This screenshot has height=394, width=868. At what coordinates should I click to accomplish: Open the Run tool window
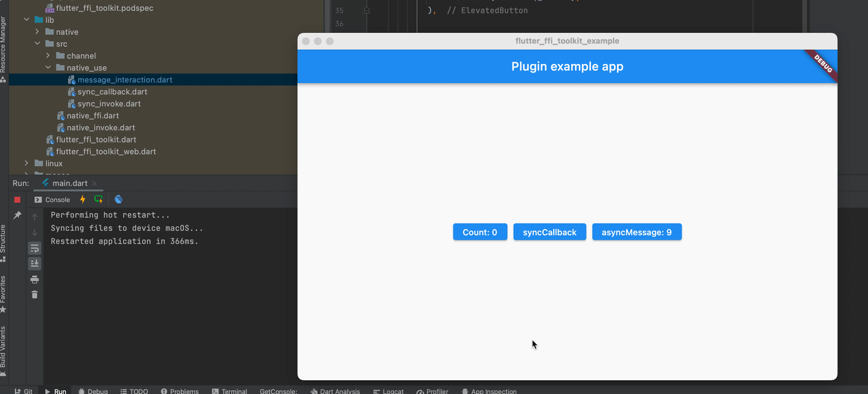[x=56, y=391]
